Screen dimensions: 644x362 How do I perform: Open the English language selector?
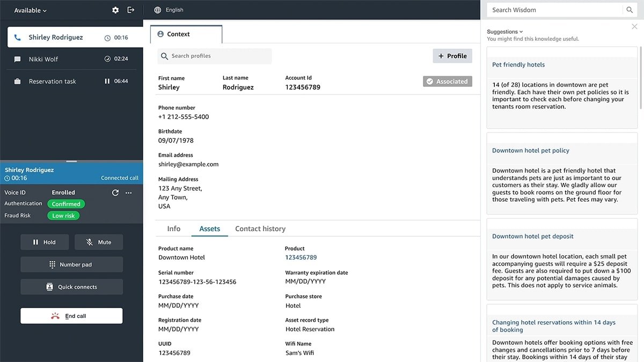point(167,9)
